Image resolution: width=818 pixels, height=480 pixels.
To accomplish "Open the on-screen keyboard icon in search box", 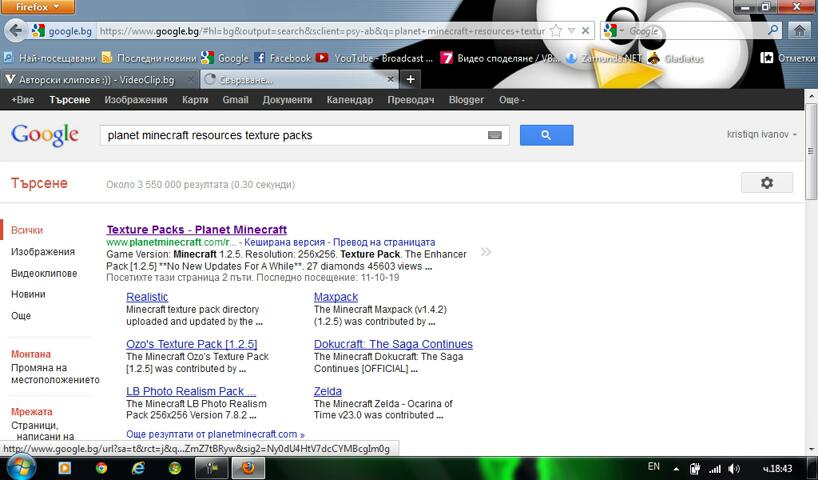I will click(x=494, y=135).
